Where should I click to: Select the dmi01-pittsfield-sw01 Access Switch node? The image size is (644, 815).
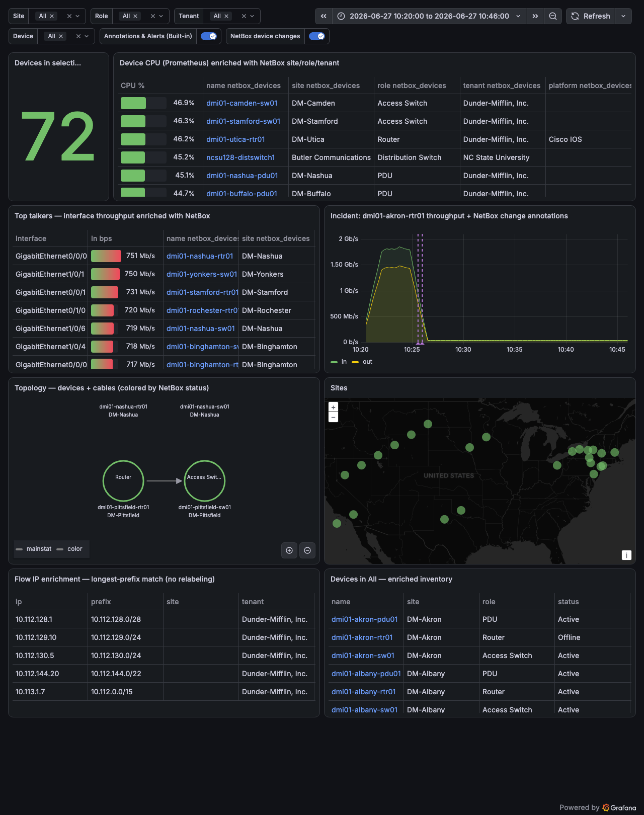205,481
